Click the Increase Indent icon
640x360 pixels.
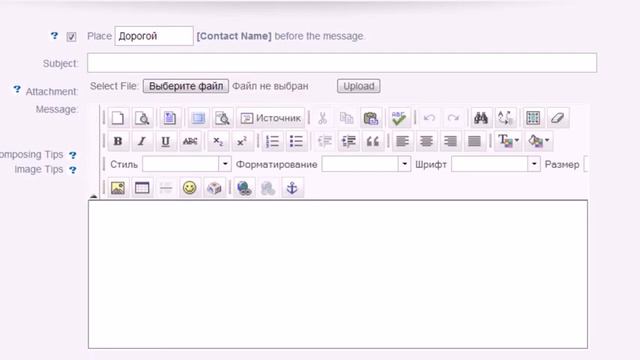tap(349, 141)
